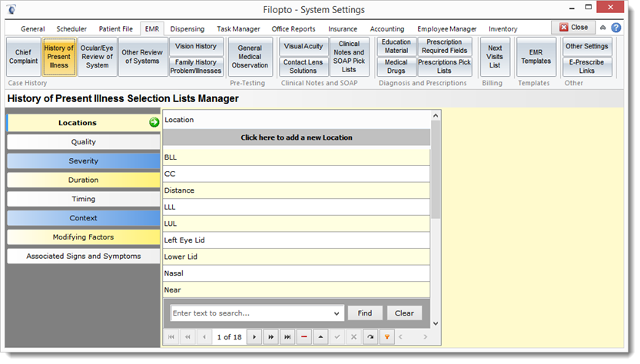Open Next Visits List
The height and width of the screenshot is (364, 640).
pos(495,57)
